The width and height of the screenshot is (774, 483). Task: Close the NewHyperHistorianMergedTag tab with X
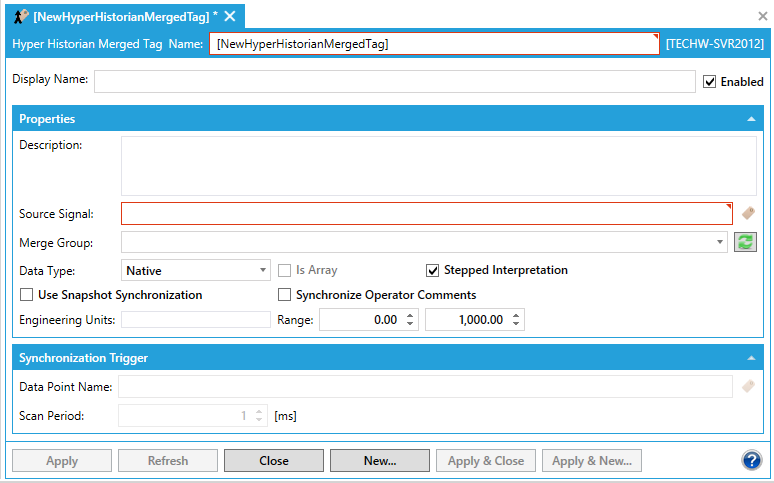click(x=230, y=16)
